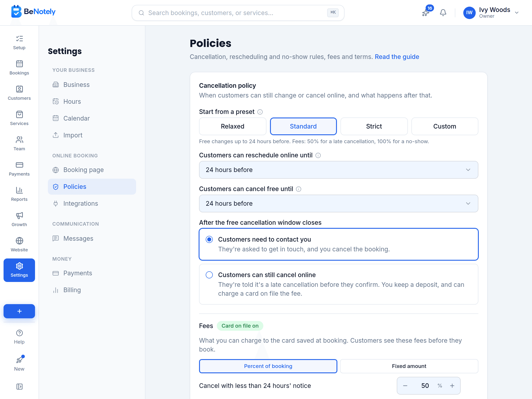Open Booking page settings

click(x=92, y=170)
